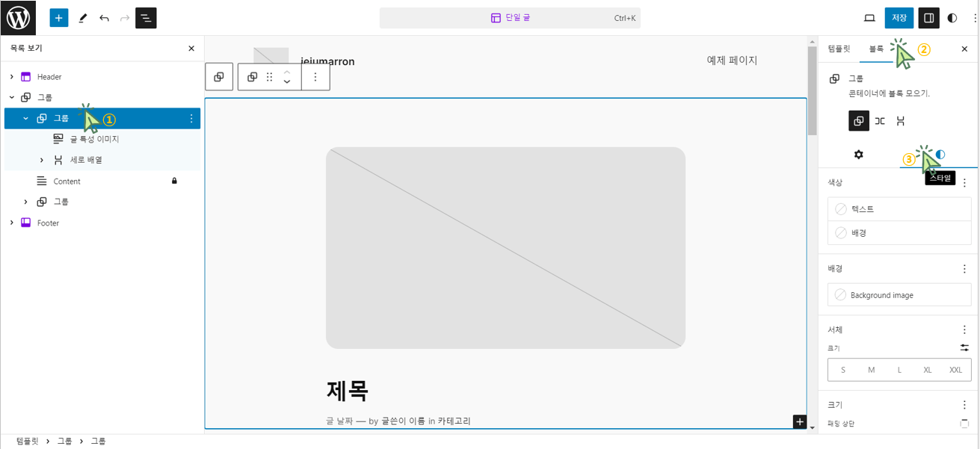Select the 제목 title block in canvas
The width and height of the screenshot is (980, 449).
(x=348, y=390)
